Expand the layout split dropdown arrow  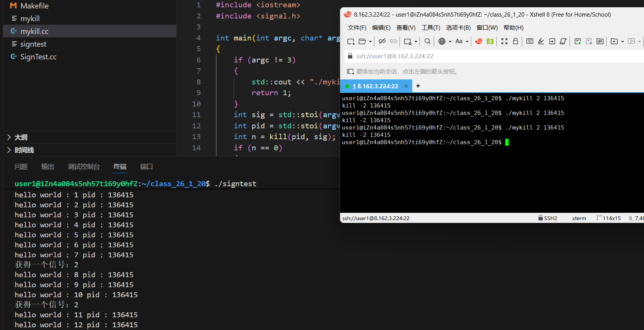(639, 41)
